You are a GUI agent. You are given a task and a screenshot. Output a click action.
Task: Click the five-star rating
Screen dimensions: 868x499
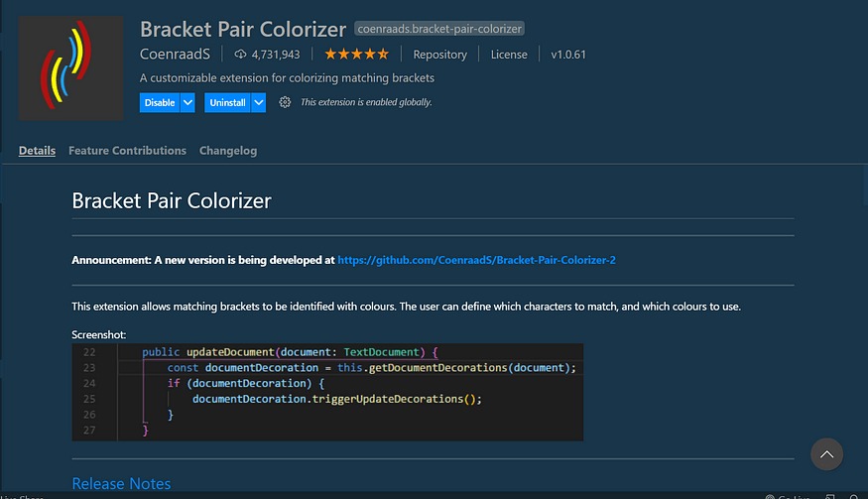tap(356, 55)
